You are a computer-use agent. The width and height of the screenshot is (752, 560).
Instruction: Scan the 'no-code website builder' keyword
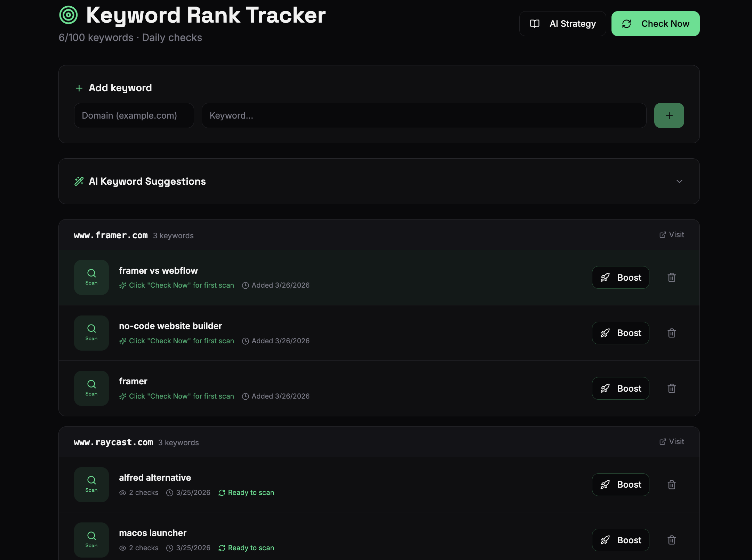[x=91, y=333]
